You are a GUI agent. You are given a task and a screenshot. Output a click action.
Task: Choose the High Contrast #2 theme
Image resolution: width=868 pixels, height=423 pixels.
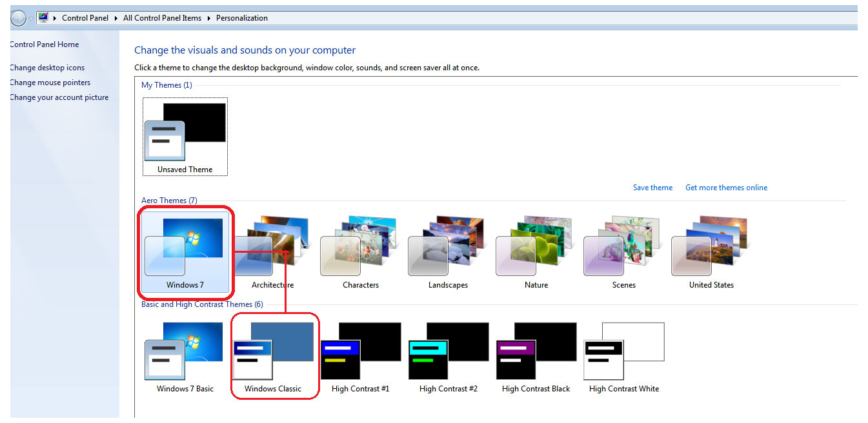pyautogui.click(x=448, y=358)
